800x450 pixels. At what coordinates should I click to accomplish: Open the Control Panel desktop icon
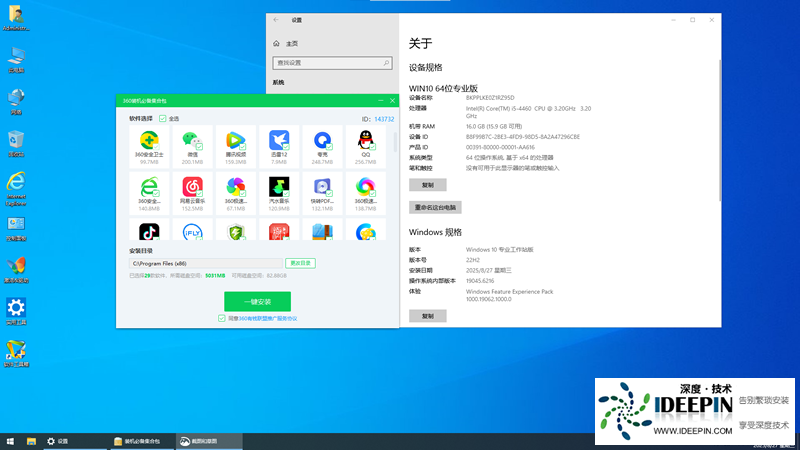16,229
